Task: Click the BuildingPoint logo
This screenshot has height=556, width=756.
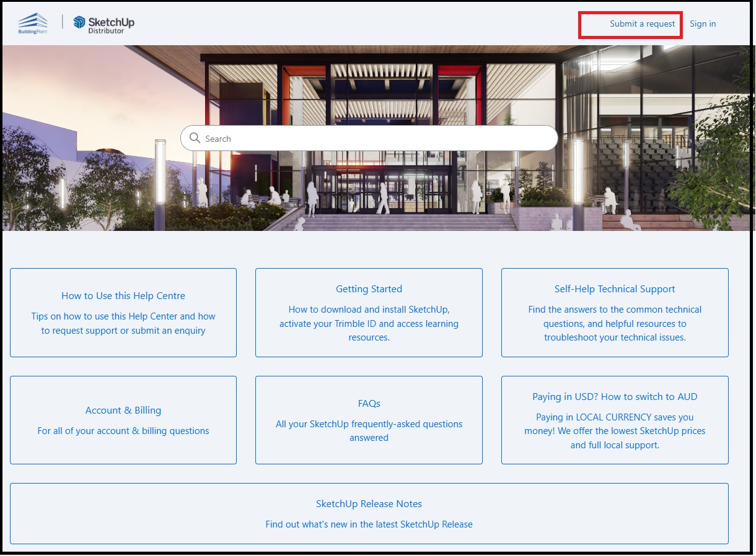Action: (x=33, y=24)
